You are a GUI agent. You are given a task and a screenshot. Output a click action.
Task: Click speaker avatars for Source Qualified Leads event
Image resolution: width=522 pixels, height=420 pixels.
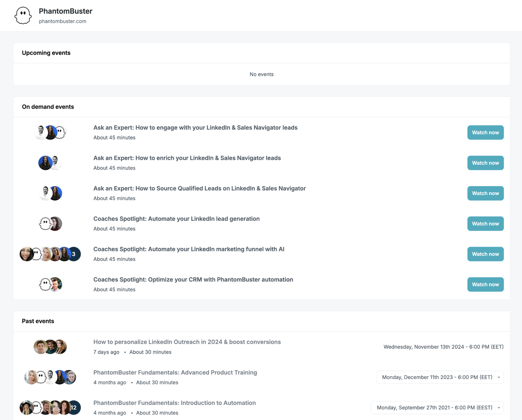pyautogui.click(x=50, y=193)
